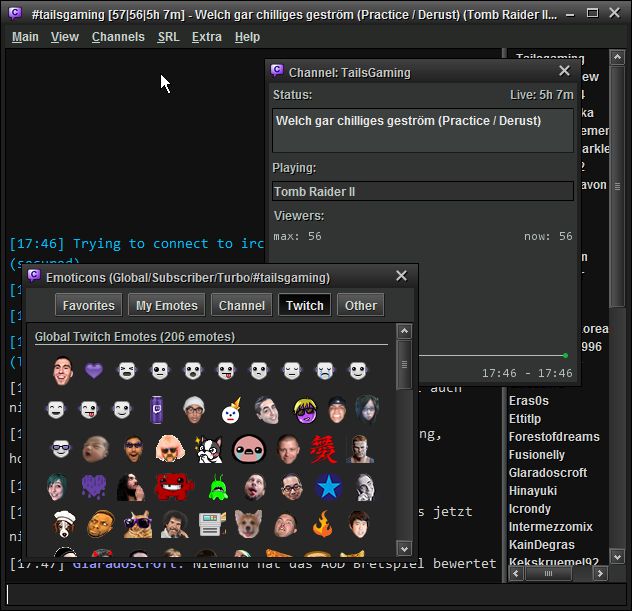The height and width of the screenshot is (611, 632).
Task: Click the emoticons list scroll down arrow
Action: point(404,548)
